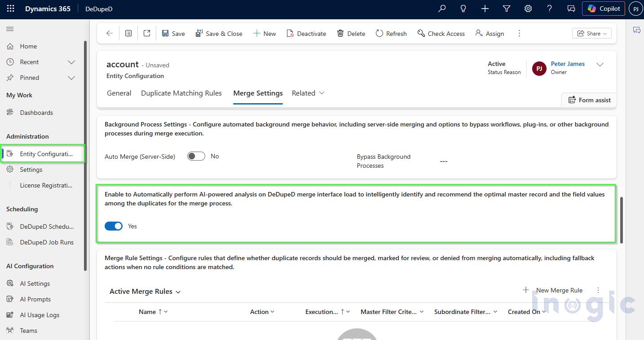Click the form vertical scrollbar
The height and width of the screenshot is (340, 644).
click(622, 220)
